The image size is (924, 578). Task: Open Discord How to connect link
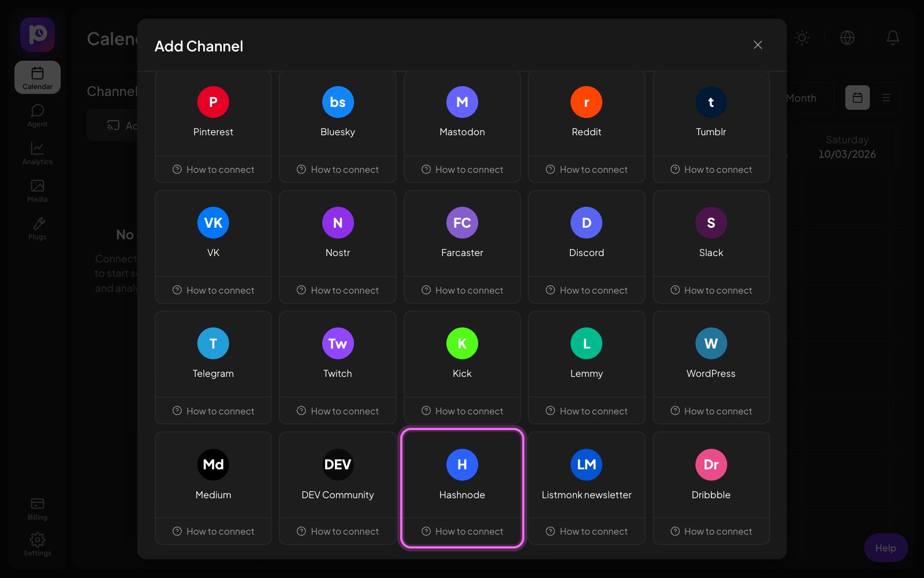(586, 290)
